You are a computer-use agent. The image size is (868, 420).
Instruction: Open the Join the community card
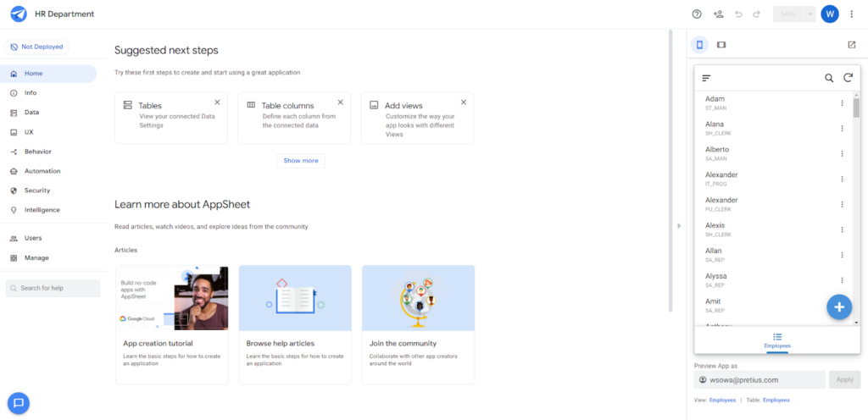point(419,325)
